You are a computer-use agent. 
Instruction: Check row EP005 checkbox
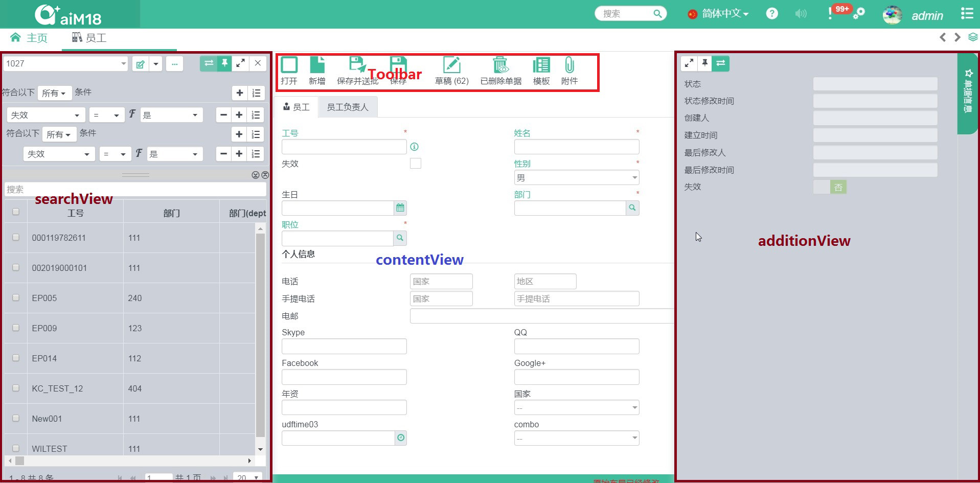[x=16, y=297]
